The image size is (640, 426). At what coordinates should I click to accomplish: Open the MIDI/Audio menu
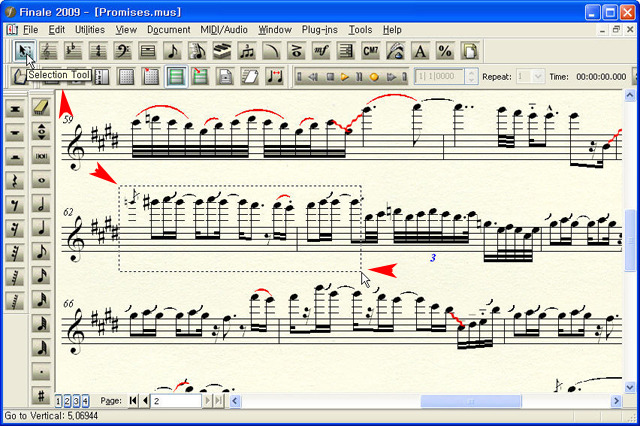click(224, 30)
